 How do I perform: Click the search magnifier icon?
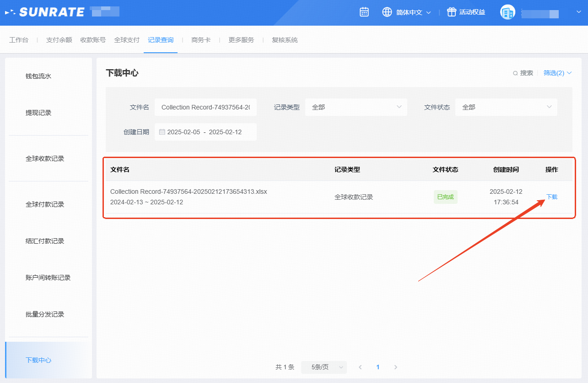(x=515, y=73)
